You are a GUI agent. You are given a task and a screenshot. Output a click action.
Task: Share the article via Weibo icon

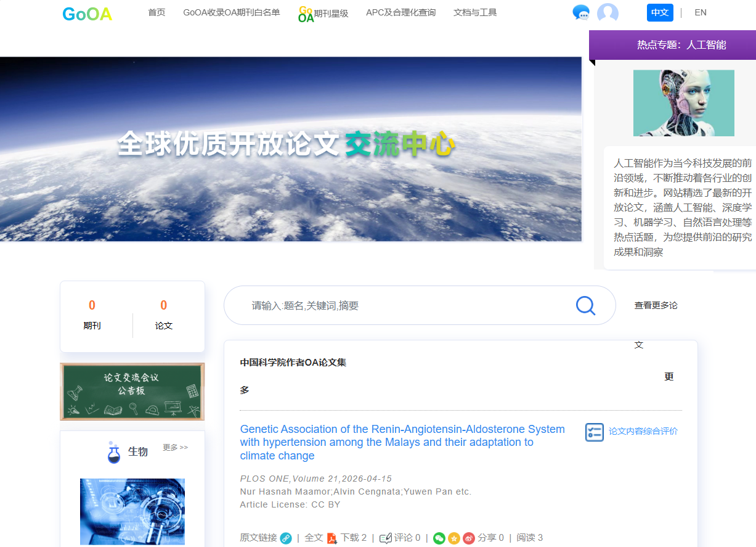tap(469, 538)
